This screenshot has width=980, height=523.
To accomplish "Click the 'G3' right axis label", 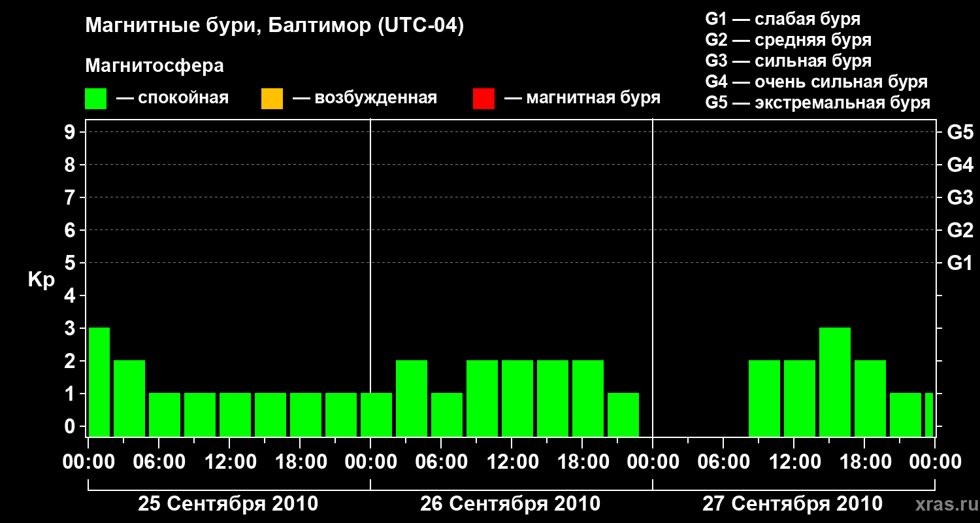I will (x=960, y=198).
